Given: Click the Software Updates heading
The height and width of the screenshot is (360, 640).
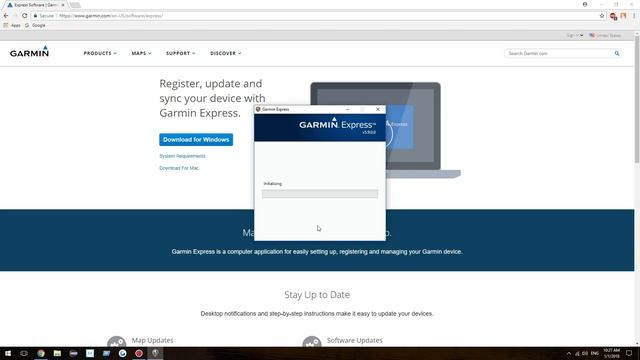Looking at the screenshot, I should (355, 340).
